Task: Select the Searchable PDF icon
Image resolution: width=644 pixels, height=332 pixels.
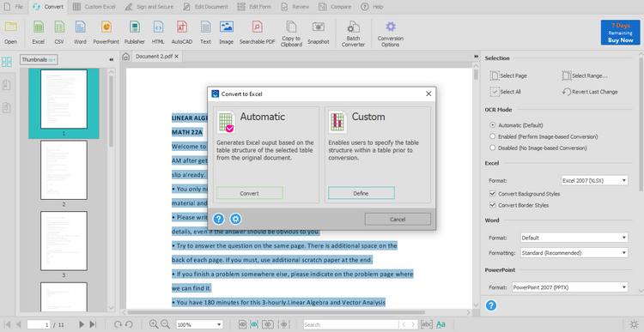Action: point(257,27)
